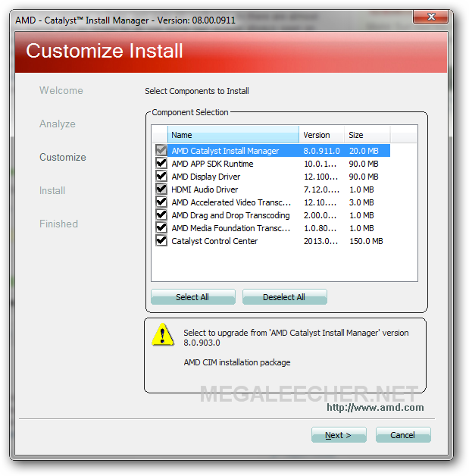Image resolution: width=469 pixels, height=476 pixels.
Task: Click the 150.0 MB size value
Action: point(366,241)
